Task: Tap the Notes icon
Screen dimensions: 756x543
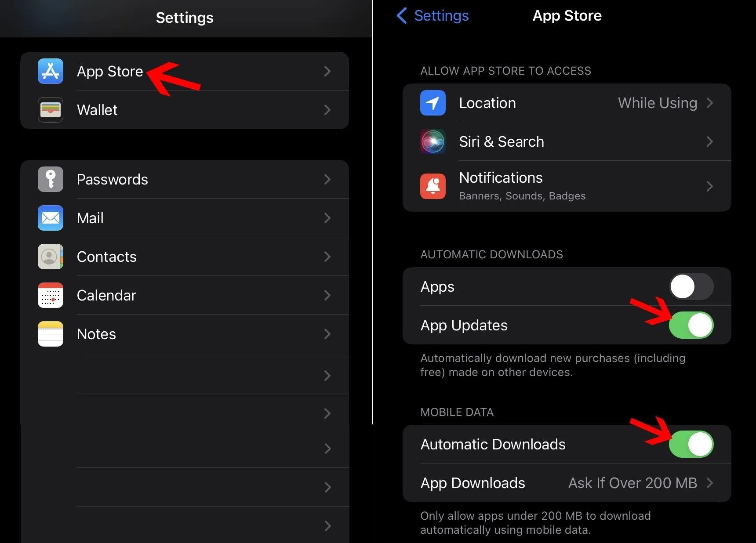Action: click(x=51, y=334)
